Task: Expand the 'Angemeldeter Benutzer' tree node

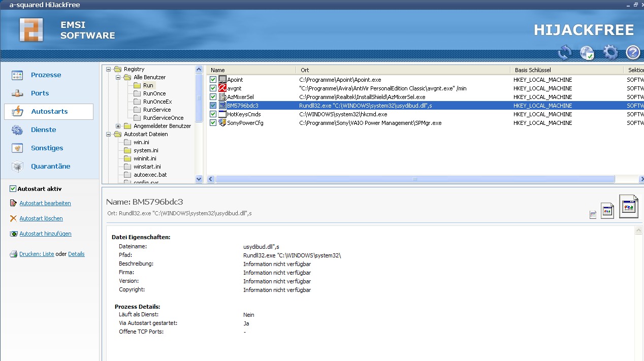Action: (x=118, y=126)
